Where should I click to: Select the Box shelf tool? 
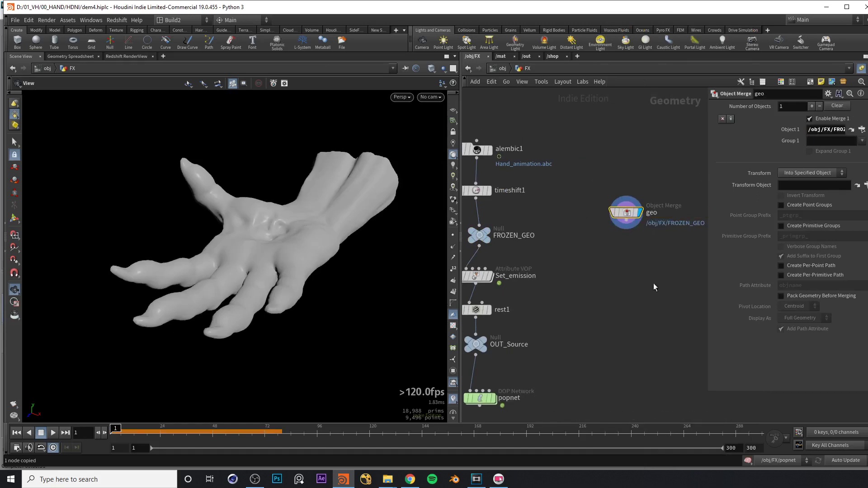coord(17,42)
